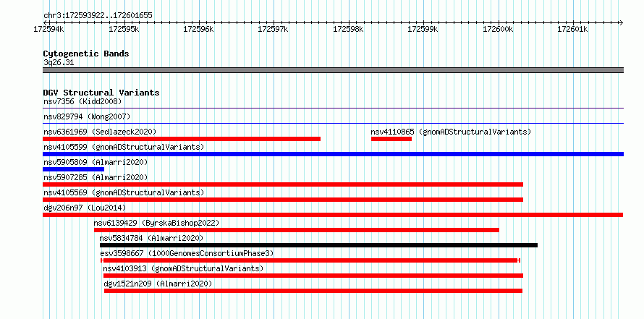The width and height of the screenshot is (644, 319).
Task: Click the 172596k ruler tick label
Action: 198,30
